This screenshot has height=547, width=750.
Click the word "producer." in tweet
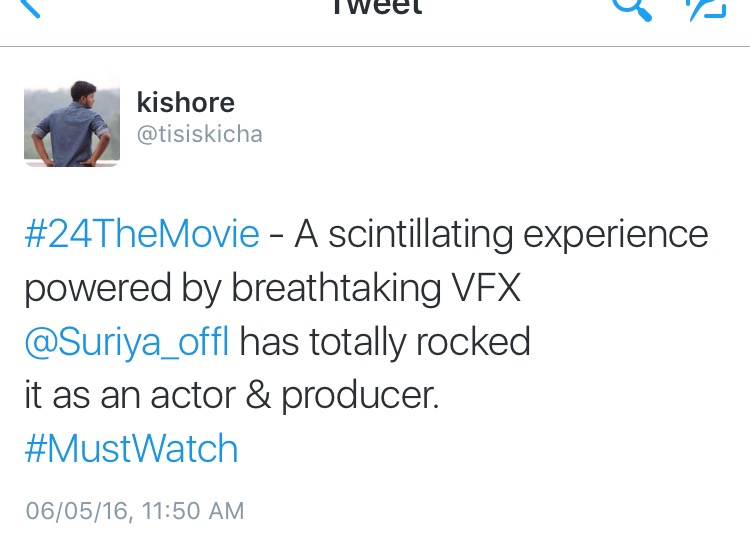click(x=360, y=396)
